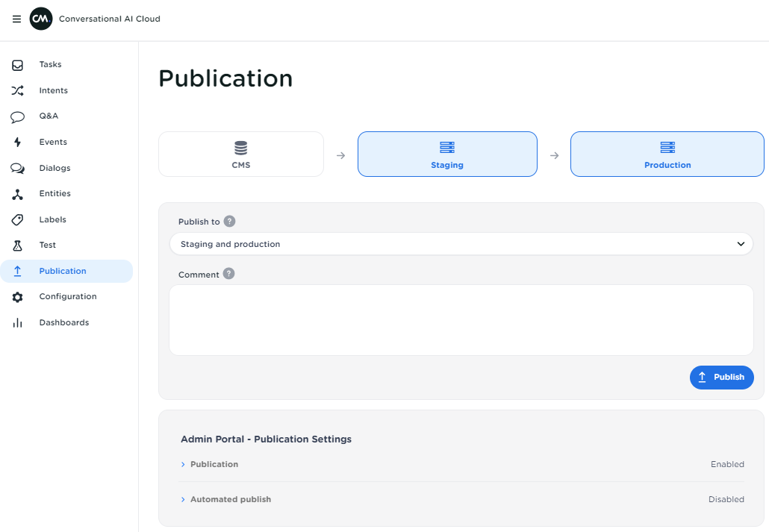Image resolution: width=769 pixels, height=532 pixels.
Task: Open the Test flask icon
Action: [18, 245]
